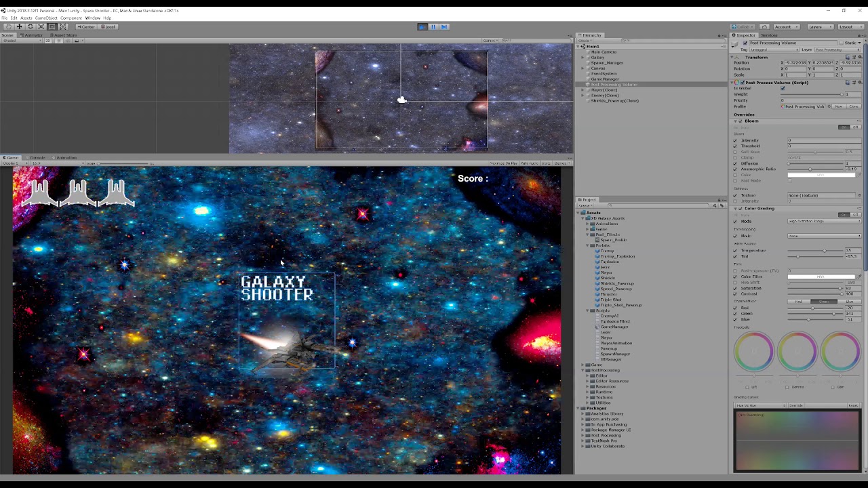This screenshot has height=488, width=868.
Task: Select the Scale tool in the toolbar
Action: click(41, 26)
